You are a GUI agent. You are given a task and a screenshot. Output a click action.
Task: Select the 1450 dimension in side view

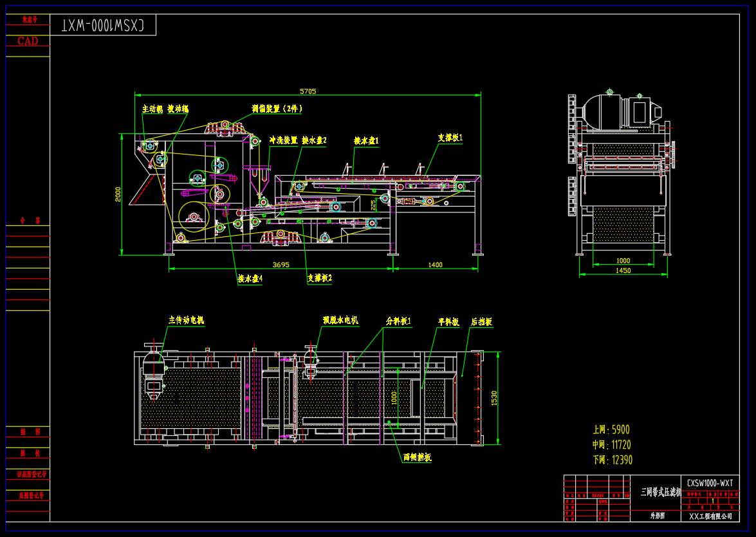(x=623, y=270)
